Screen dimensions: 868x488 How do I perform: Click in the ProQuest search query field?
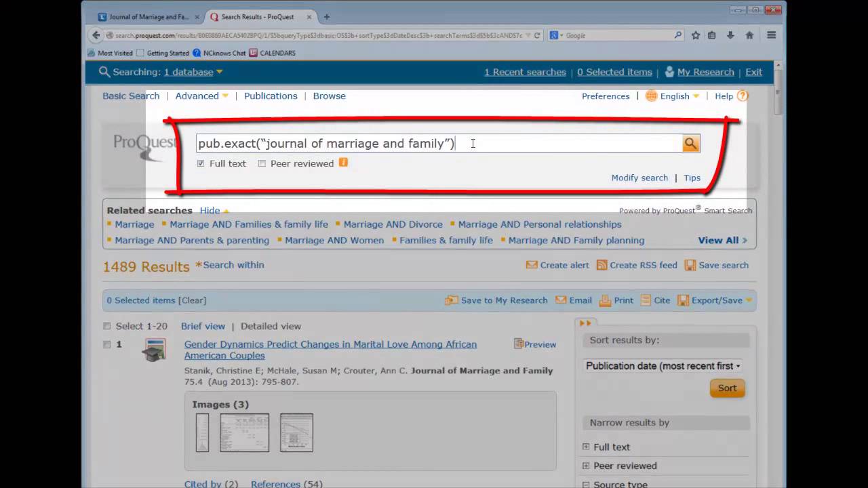(x=439, y=143)
